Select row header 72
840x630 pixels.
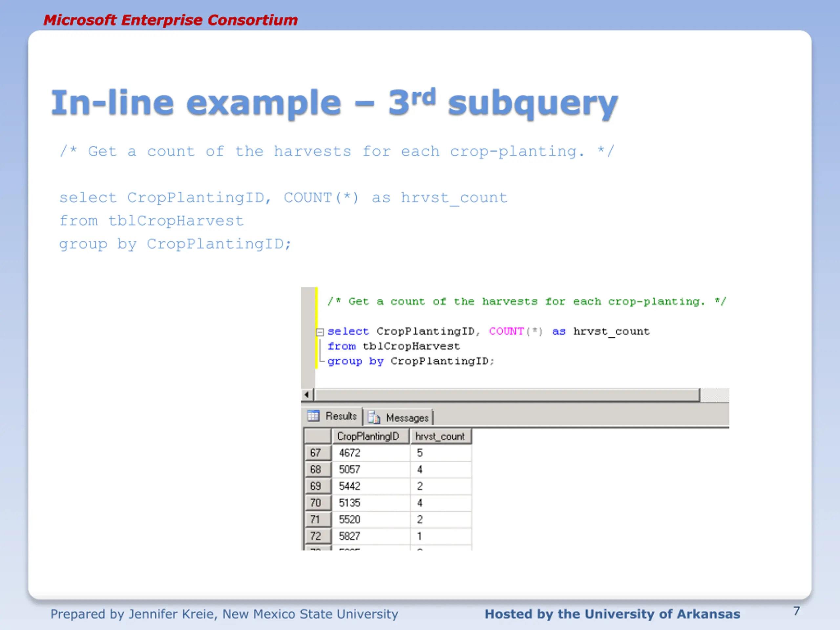pyautogui.click(x=318, y=536)
